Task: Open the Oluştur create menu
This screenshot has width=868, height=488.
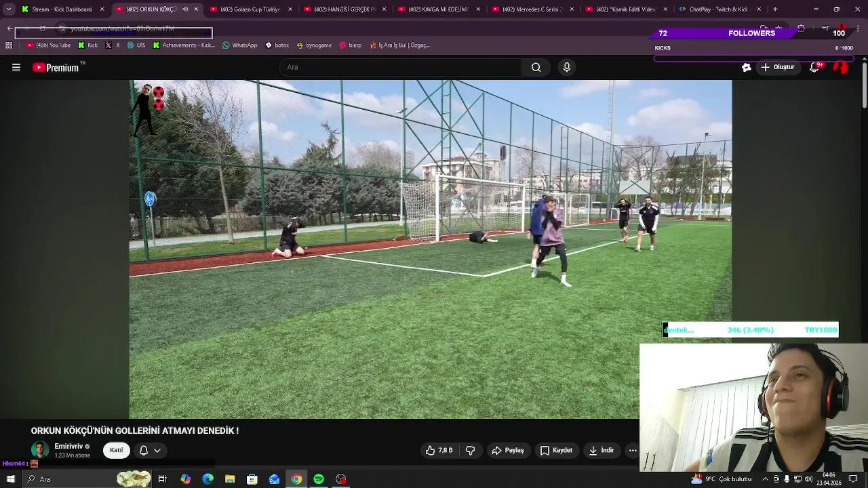Action: [x=777, y=67]
